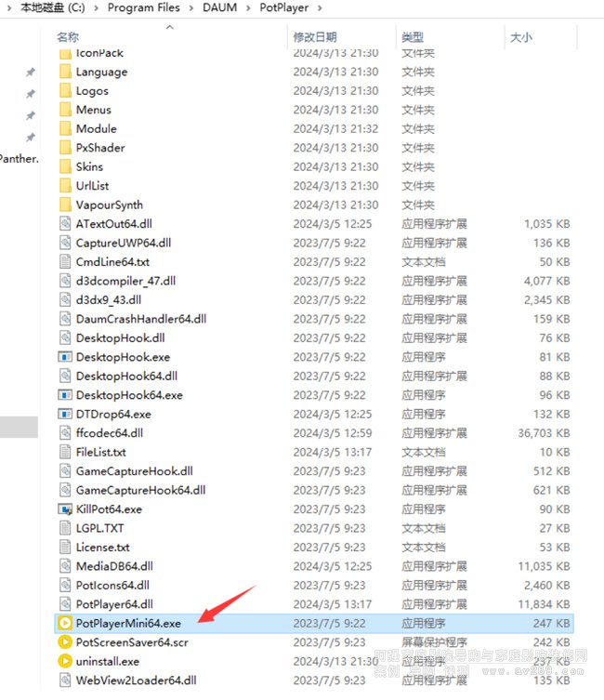This screenshot has height=700, width=604.
Task: Click the PotPlayerMini64.exe application icon
Action: tap(65, 624)
